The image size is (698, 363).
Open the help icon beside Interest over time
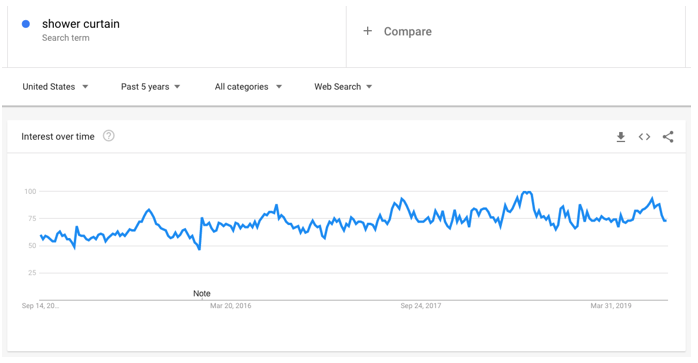109,136
